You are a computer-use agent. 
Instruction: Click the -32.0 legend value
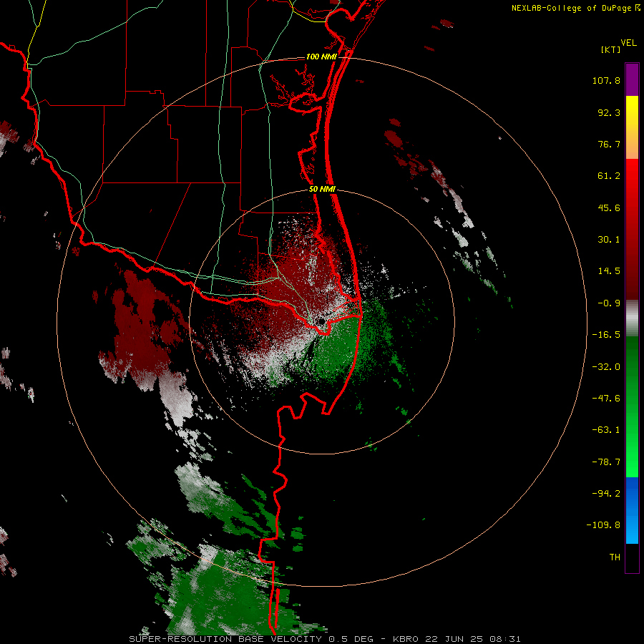point(606,367)
